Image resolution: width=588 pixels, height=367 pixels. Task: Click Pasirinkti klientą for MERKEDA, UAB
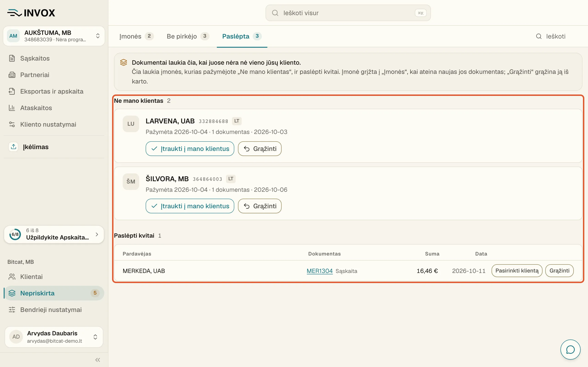pyautogui.click(x=517, y=271)
